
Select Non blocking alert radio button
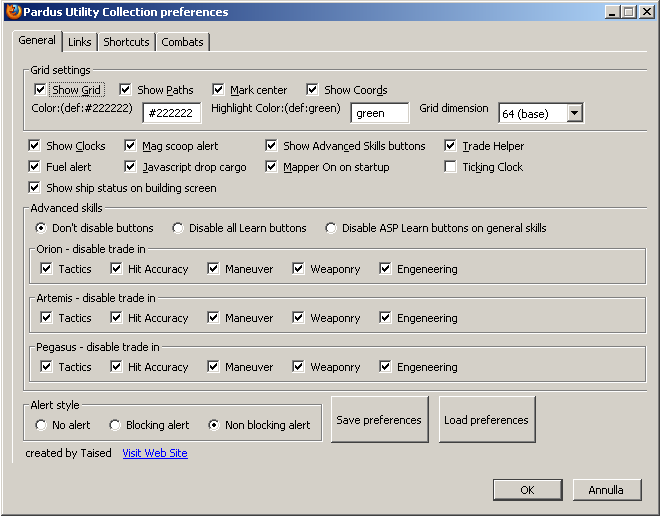pos(213,425)
